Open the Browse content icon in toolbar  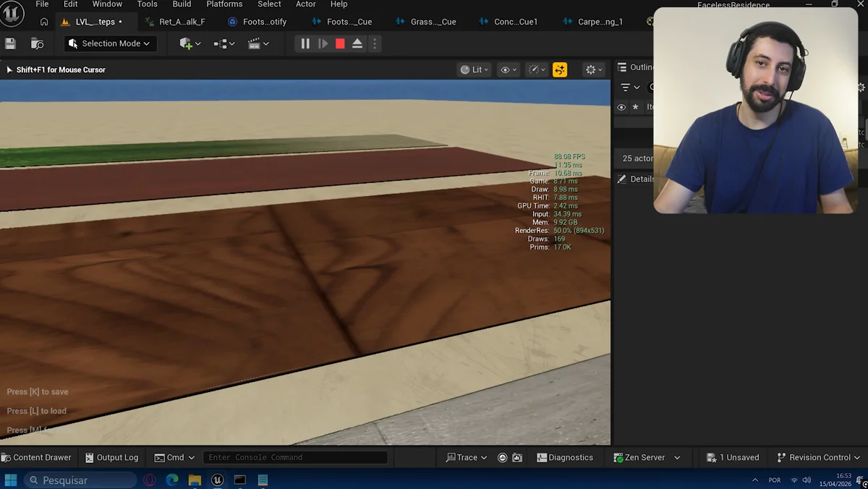pyautogui.click(x=37, y=43)
